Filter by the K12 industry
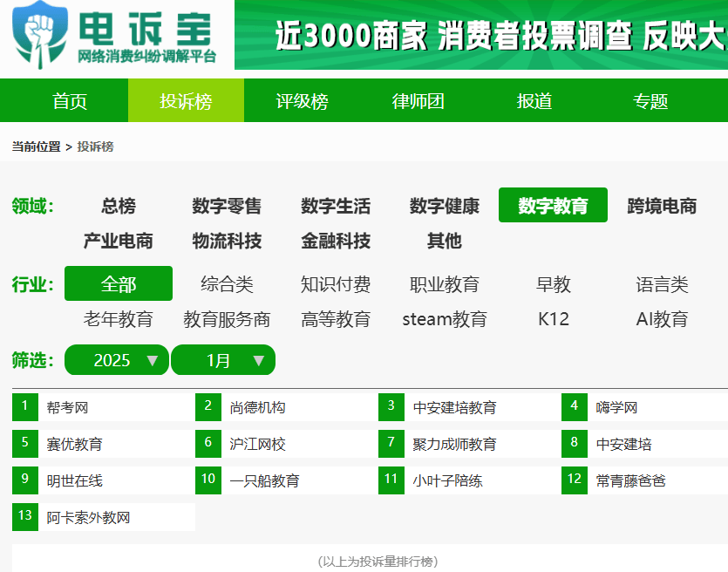 554,319
